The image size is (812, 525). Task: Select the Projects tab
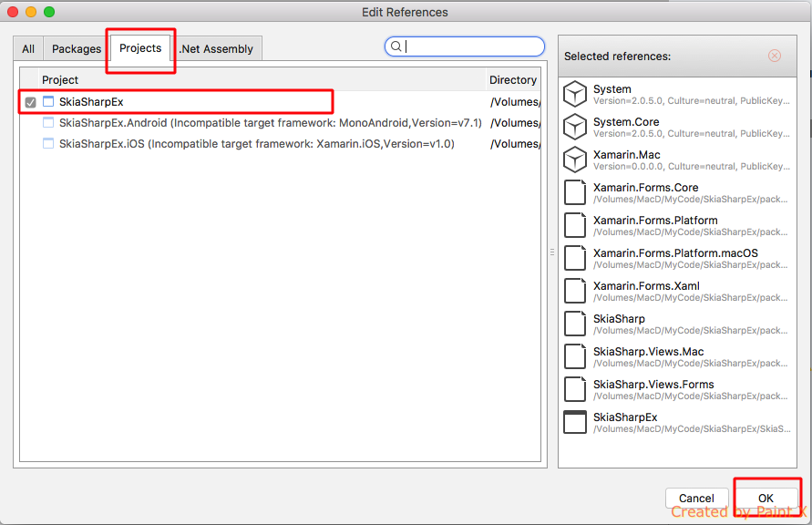pos(140,48)
